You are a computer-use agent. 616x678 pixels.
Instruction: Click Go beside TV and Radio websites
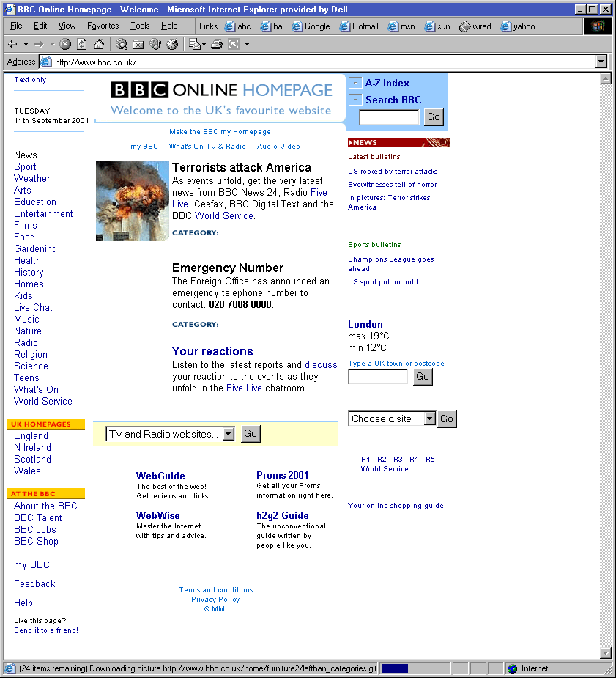251,434
